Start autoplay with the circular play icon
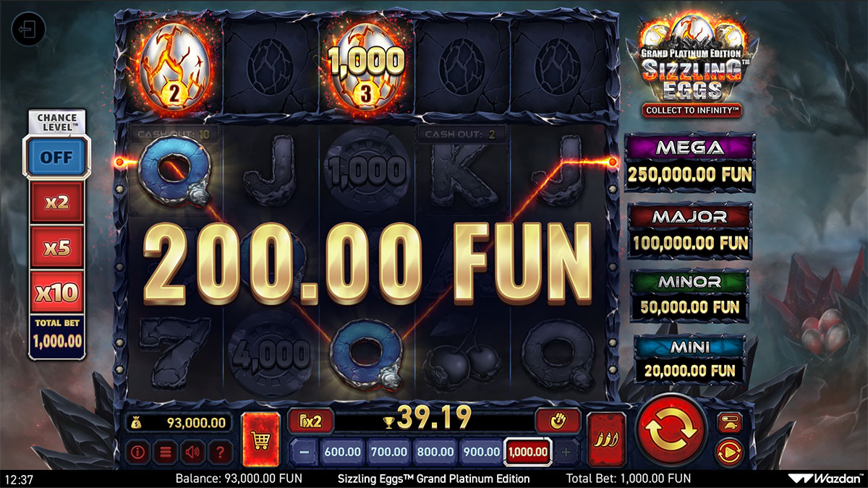Viewport: 868px width, 488px height. coord(728,452)
